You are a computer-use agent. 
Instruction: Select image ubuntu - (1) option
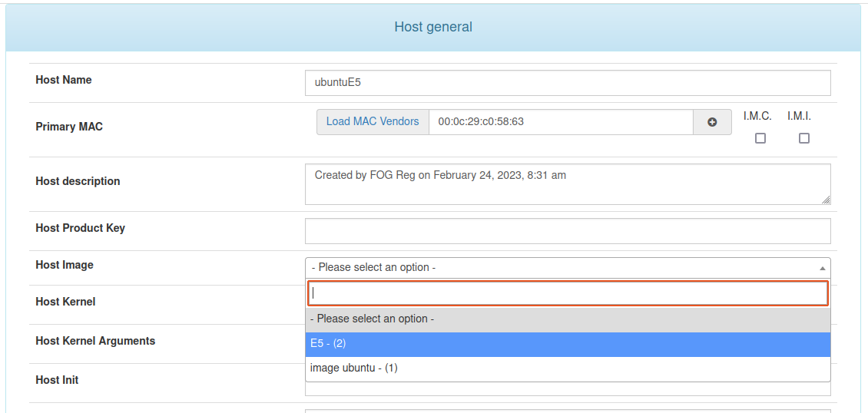(568, 368)
